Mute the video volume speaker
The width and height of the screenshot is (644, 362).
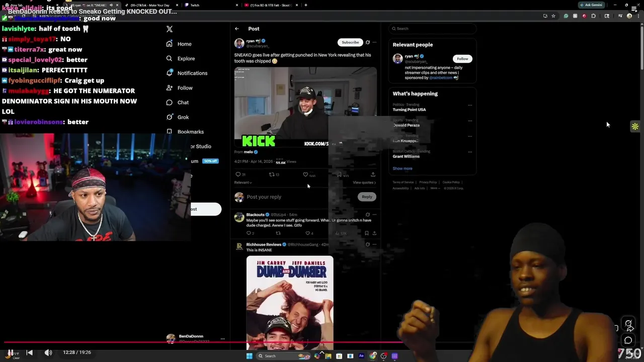click(x=48, y=352)
